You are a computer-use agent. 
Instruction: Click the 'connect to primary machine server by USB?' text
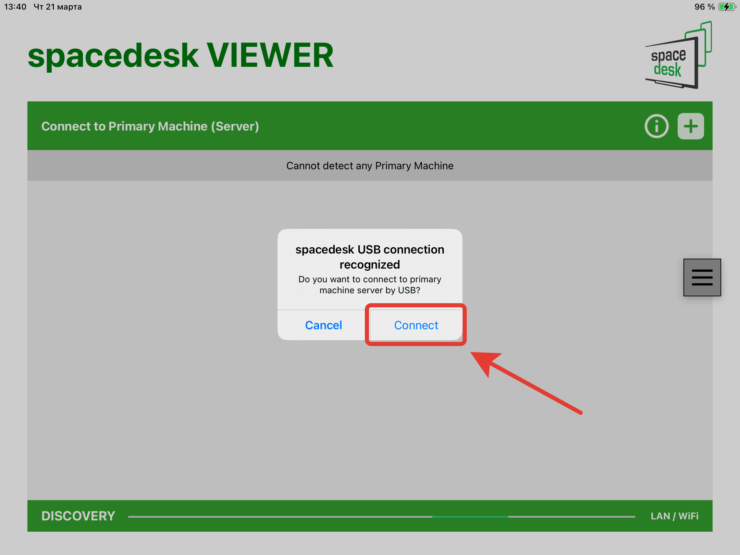(369, 285)
